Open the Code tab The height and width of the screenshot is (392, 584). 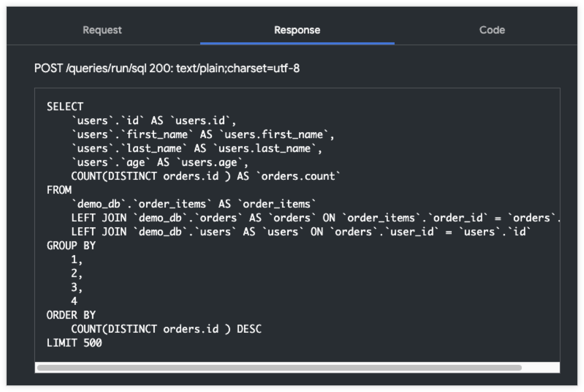[492, 30]
